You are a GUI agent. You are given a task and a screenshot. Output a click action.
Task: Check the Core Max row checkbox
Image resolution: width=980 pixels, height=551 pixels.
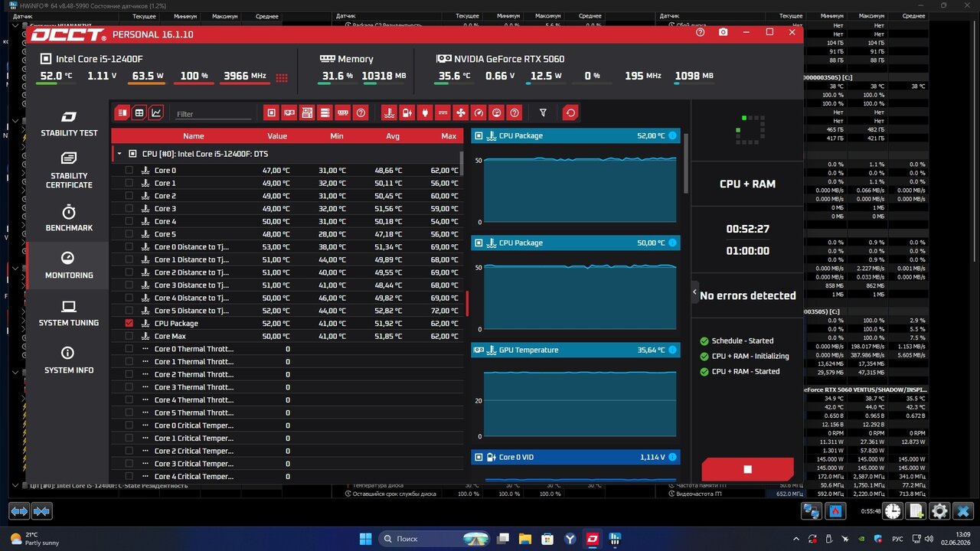click(x=129, y=336)
